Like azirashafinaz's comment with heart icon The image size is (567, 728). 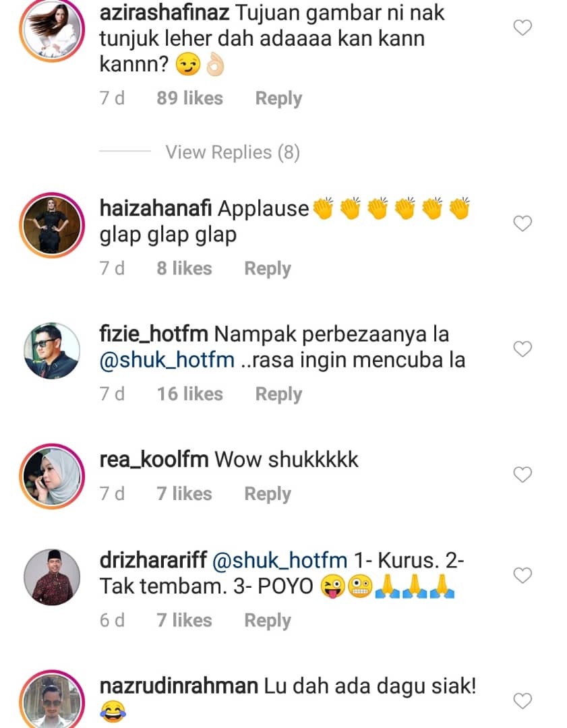(523, 28)
